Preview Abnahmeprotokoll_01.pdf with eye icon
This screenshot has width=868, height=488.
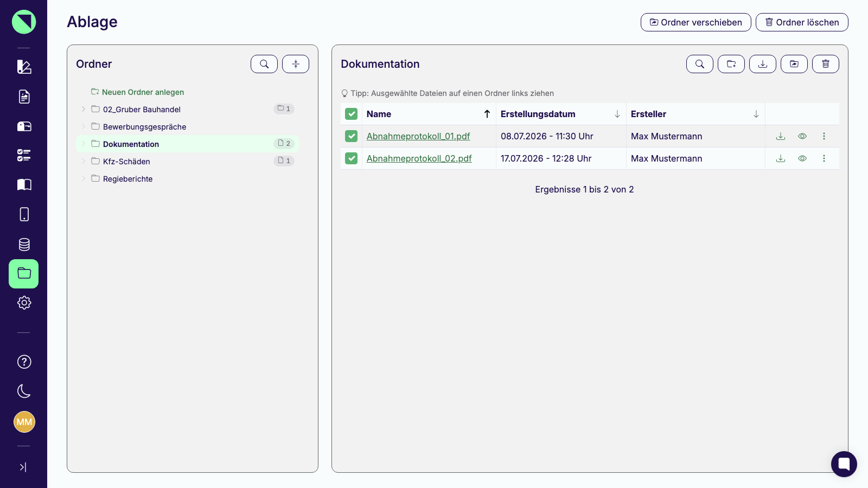802,136
